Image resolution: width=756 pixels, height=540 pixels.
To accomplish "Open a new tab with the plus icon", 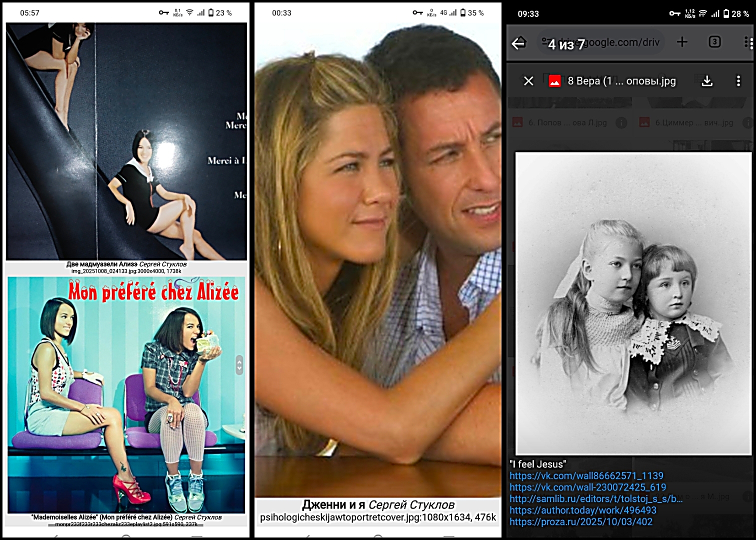I will (682, 42).
